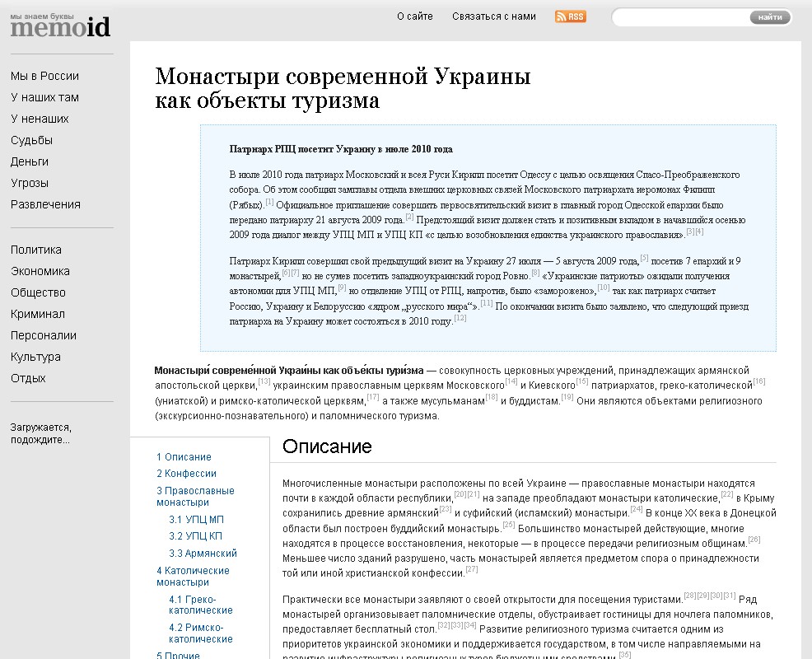Click the memoid site logo

pyautogui.click(x=60, y=25)
